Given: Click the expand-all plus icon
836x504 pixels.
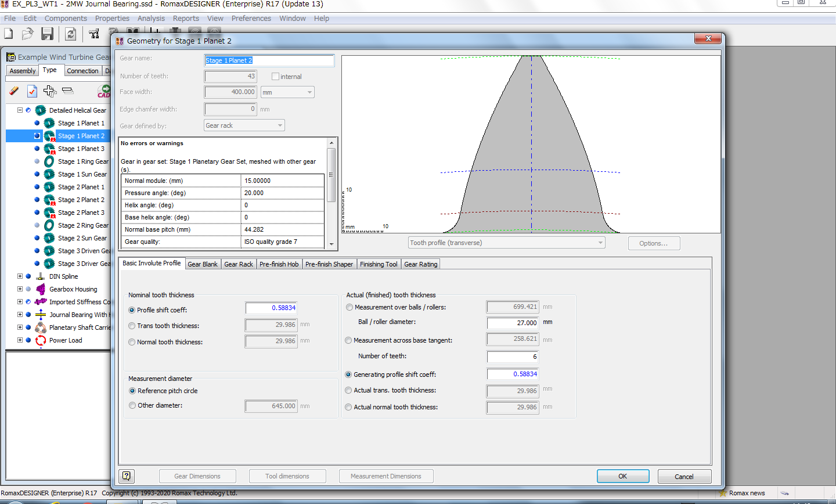Looking at the screenshot, I should point(50,91).
